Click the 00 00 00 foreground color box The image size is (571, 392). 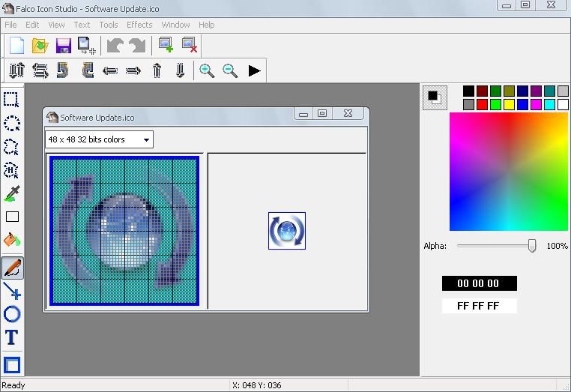(x=479, y=283)
